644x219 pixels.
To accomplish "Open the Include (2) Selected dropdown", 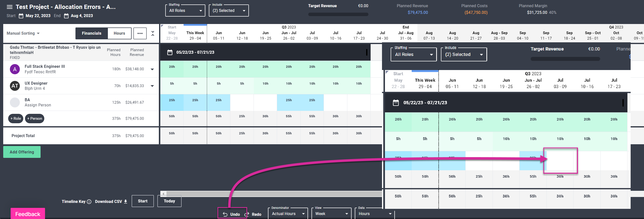I will (x=229, y=10).
